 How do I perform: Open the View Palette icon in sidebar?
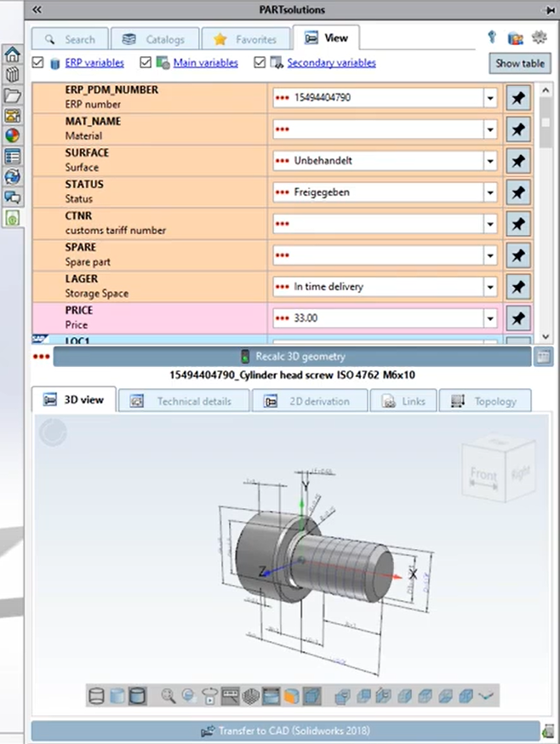pyautogui.click(x=12, y=116)
